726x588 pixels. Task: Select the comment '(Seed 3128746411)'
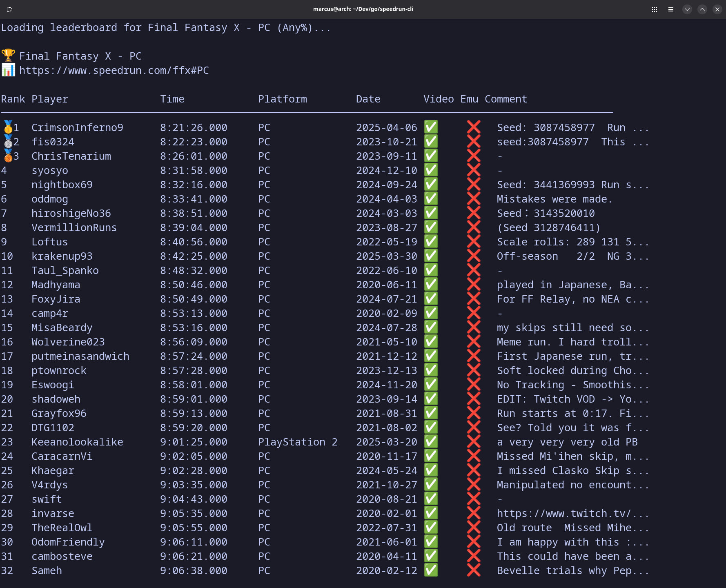[x=549, y=227]
